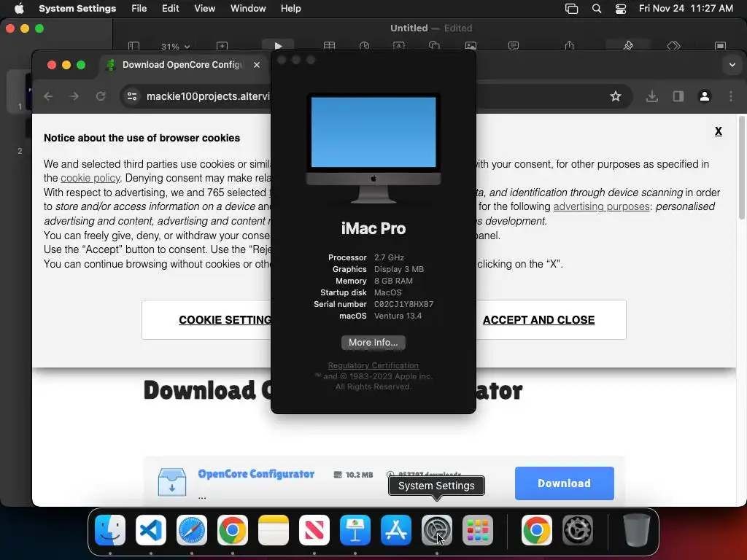Image resolution: width=747 pixels, height=560 pixels.
Task: Click More Info... in About This Mac
Action: click(x=373, y=343)
